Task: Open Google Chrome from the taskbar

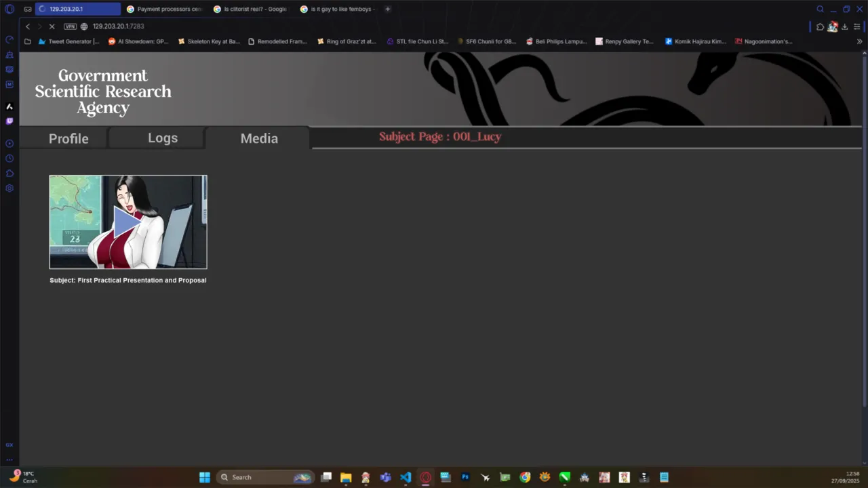Action: coord(525,477)
